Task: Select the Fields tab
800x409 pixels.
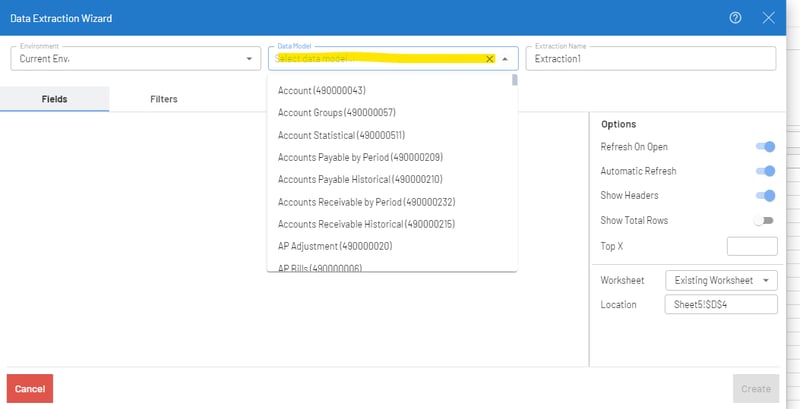Action: [x=55, y=99]
